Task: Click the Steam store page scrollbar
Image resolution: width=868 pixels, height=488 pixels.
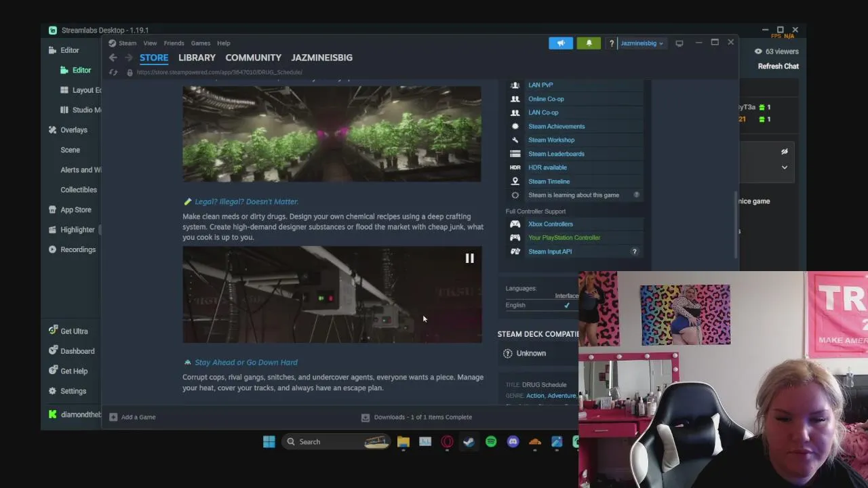Action: [736, 225]
